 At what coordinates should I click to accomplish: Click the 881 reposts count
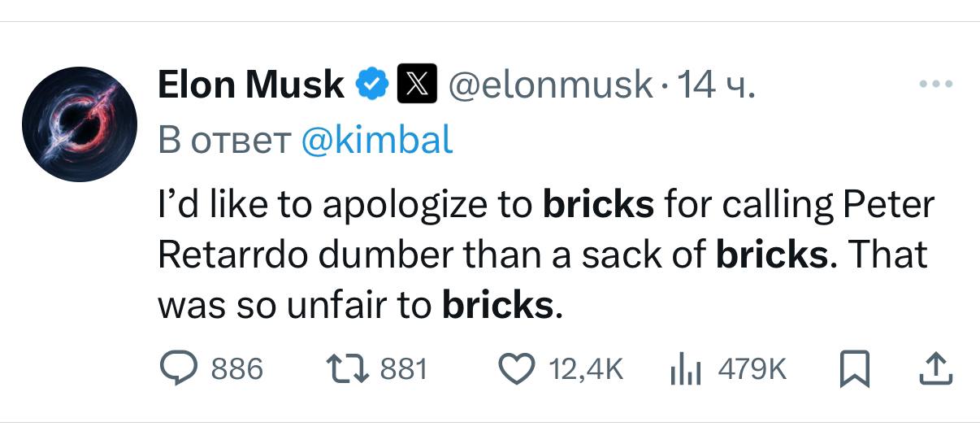[403, 370]
